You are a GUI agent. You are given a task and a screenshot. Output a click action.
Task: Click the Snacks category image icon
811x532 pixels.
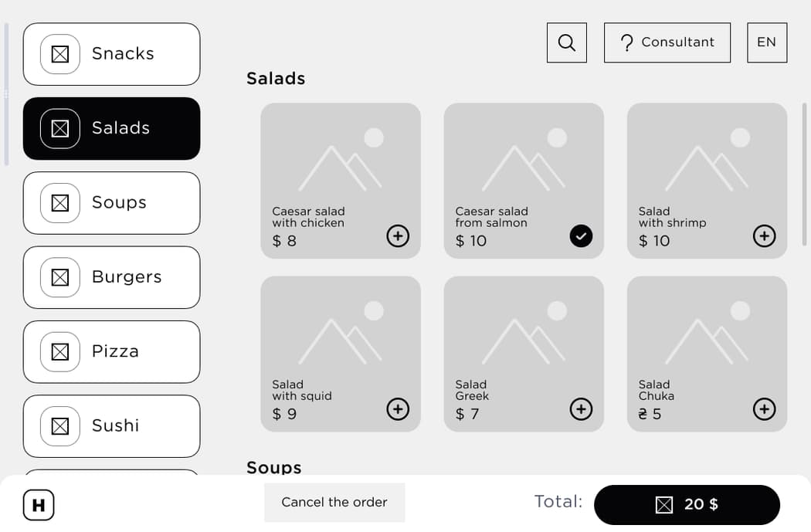tap(60, 54)
